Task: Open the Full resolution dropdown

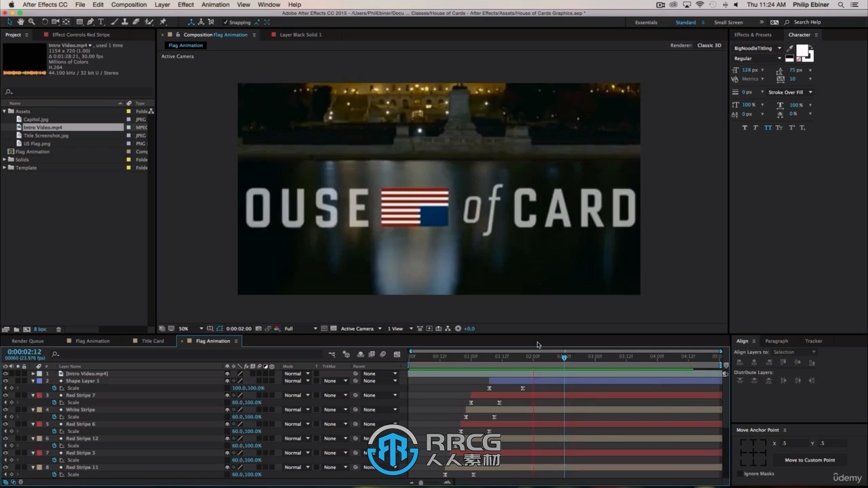Action: (x=300, y=329)
